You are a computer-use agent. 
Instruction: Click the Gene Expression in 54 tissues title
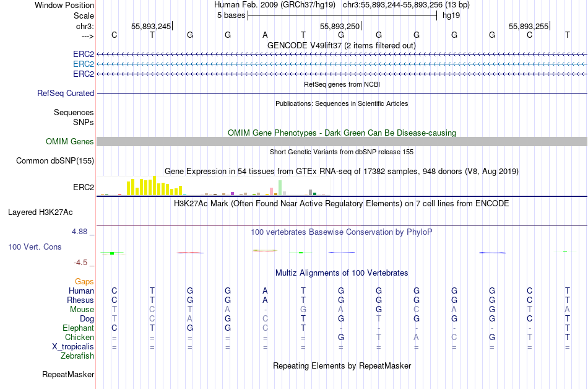[x=342, y=172]
